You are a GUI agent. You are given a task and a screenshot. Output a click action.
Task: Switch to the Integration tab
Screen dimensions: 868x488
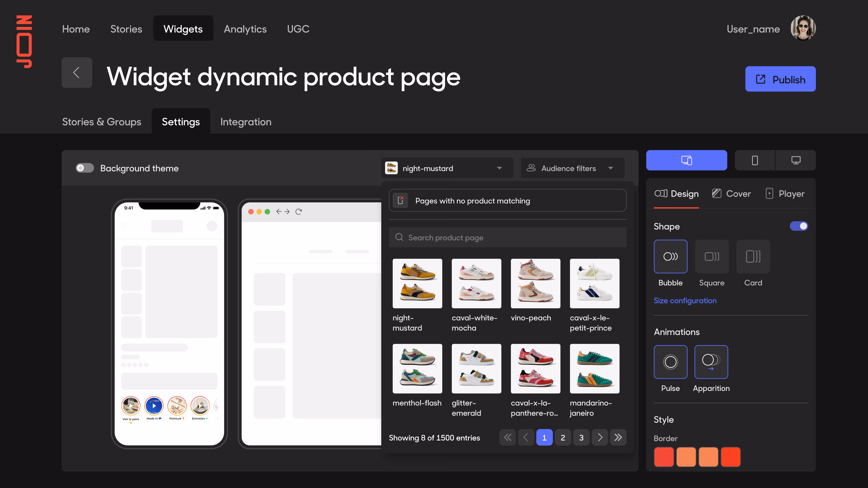pos(246,122)
